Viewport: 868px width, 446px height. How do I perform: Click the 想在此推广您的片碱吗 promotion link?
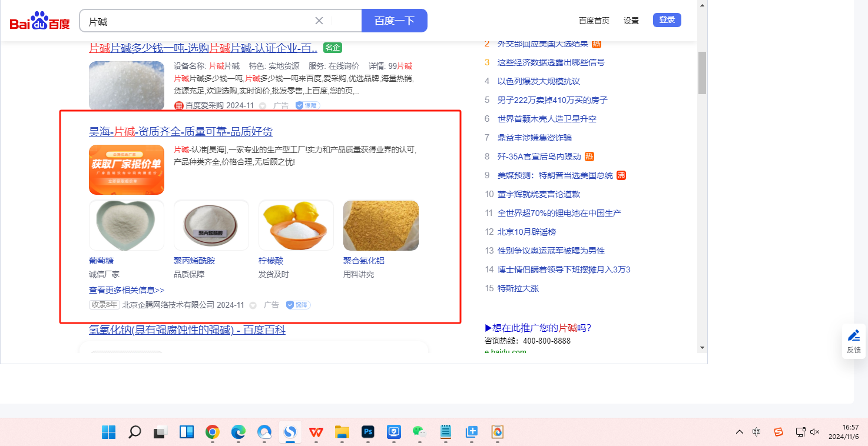pos(538,328)
